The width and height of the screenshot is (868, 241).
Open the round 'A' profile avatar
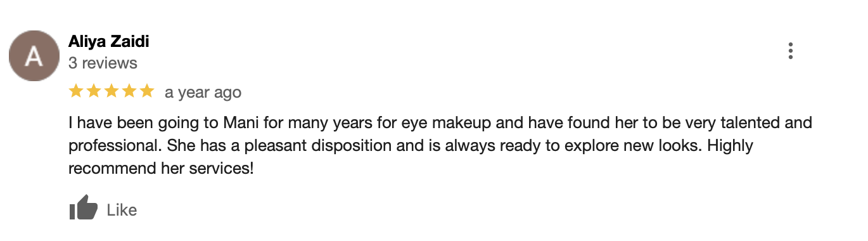click(34, 56)
